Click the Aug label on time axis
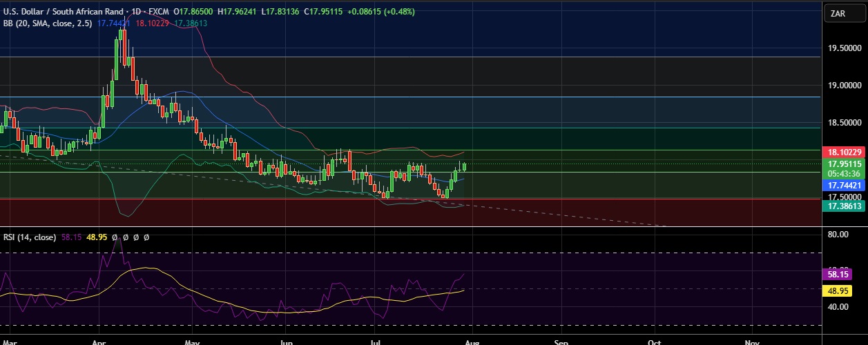 pyautogui.click(x=469, y=341)
